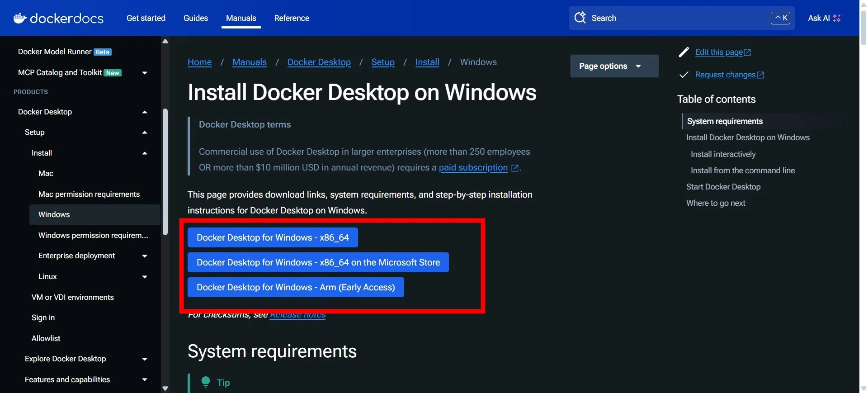The image size is (868, 393).
Task: Click external link icon after paid subscription
Action: 515,168
